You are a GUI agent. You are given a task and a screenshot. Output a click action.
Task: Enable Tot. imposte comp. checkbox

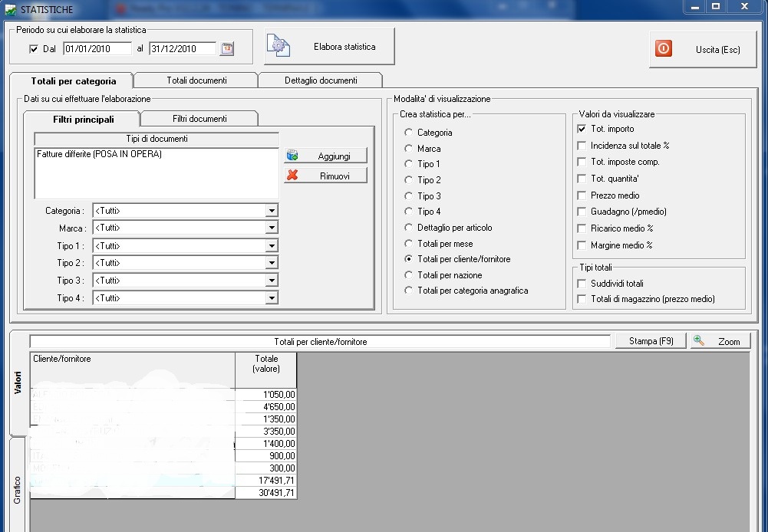point(582,162)
